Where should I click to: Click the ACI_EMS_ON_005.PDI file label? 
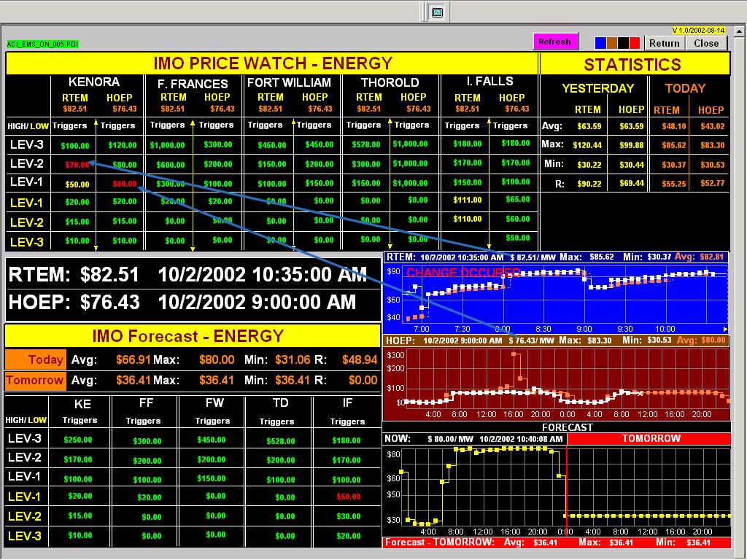click(42, 44)
